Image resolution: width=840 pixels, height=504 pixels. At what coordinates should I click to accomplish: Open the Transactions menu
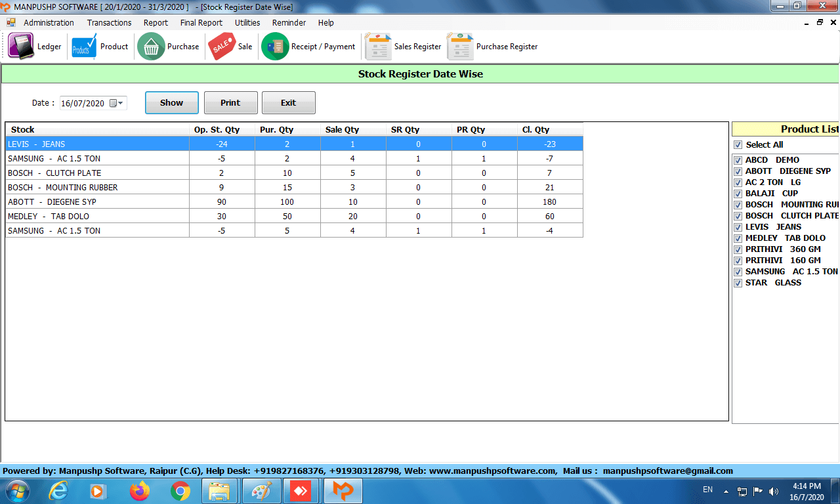tap(109, 22)
